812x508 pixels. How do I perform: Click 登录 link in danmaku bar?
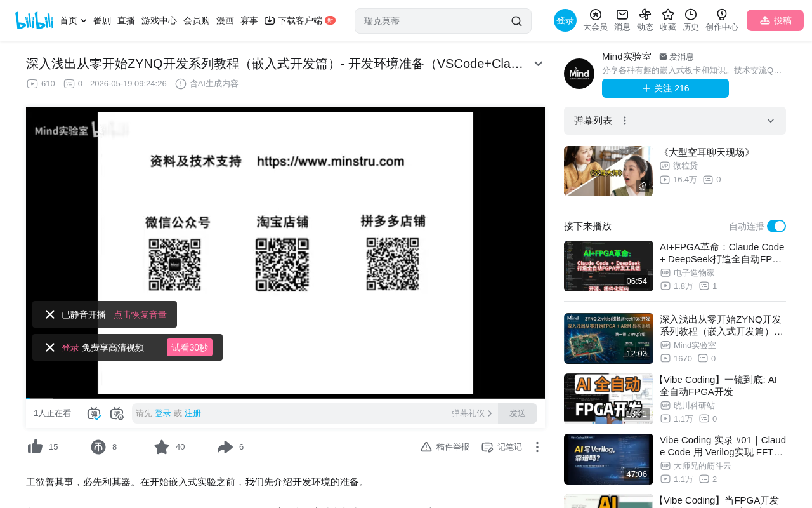click(163, 413)
